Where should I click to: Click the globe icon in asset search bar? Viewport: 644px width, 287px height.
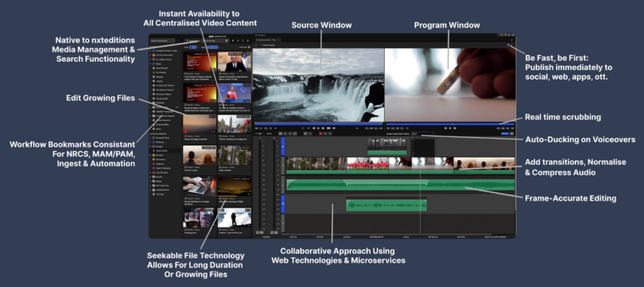point(226,41)
